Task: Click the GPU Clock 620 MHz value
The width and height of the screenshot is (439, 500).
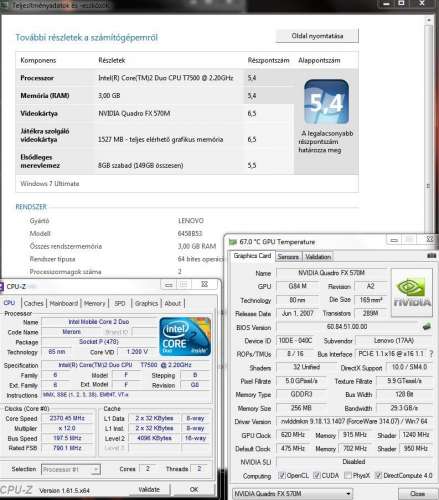Action: [293, 435]
